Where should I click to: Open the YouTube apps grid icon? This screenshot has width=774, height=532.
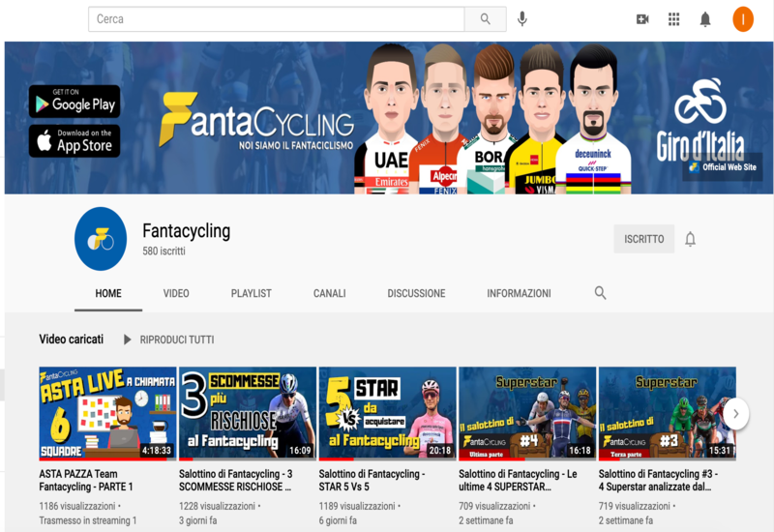(x=674, y=19)
